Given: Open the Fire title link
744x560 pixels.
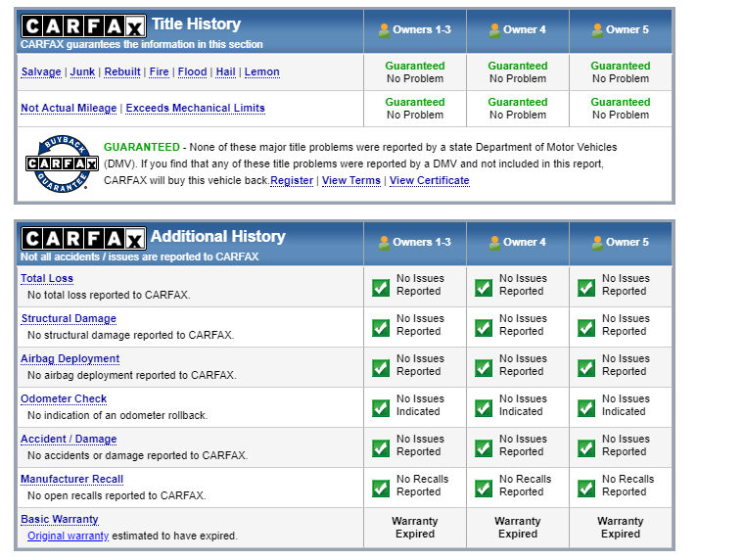Looking at the screenshot, I should point(159,72).
